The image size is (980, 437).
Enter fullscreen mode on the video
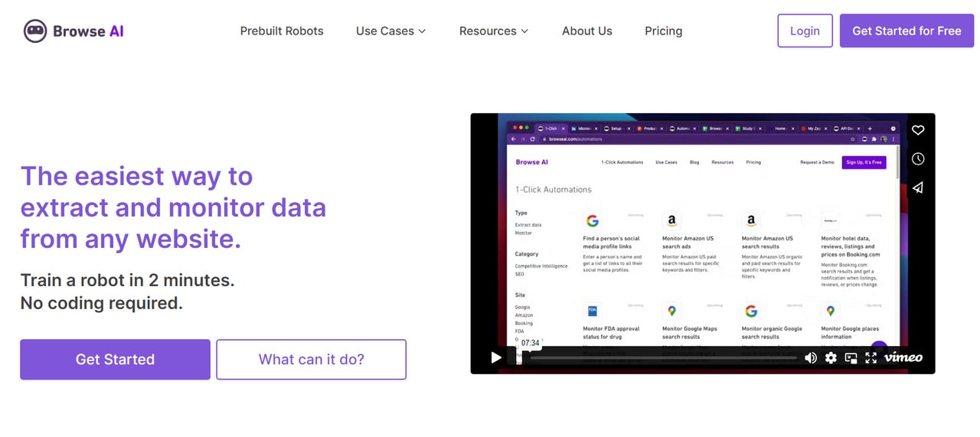coord(871,357)
